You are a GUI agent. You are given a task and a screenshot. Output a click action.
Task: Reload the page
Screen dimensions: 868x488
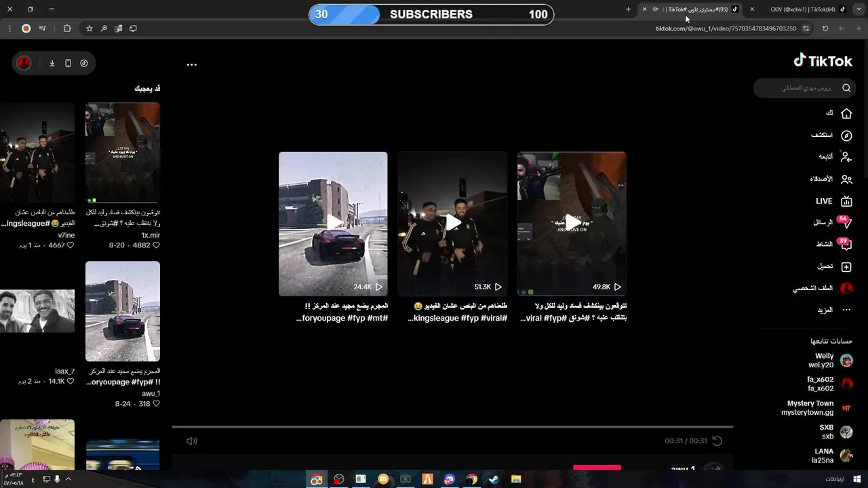pos(825,28)
